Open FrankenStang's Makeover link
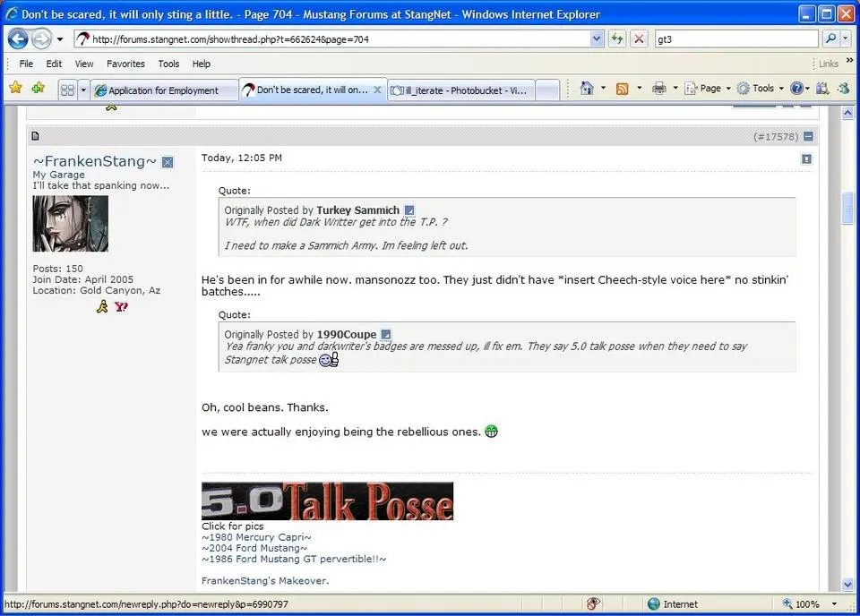Image resolution: width=860 pixels, height=616 pixels. [x=265, y=580]
